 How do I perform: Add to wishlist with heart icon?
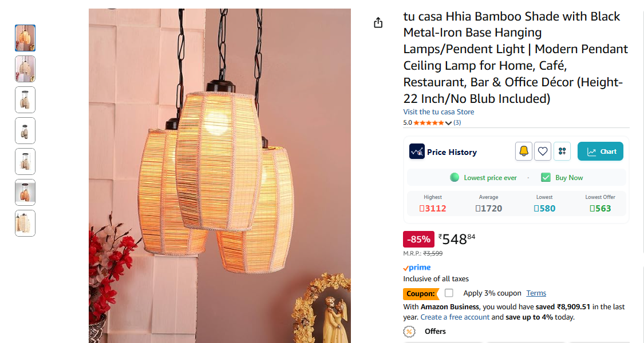tap(543, 151)
